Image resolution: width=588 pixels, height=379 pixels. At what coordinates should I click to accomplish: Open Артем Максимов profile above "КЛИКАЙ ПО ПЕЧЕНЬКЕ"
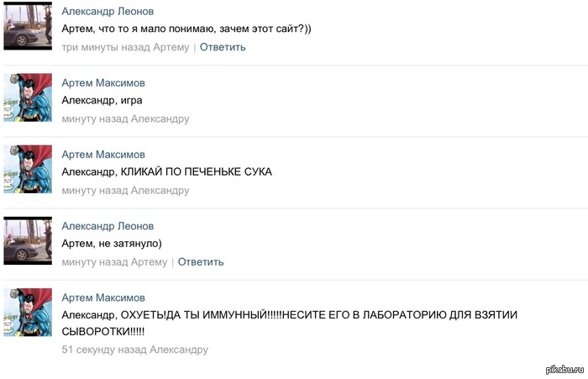103,155
